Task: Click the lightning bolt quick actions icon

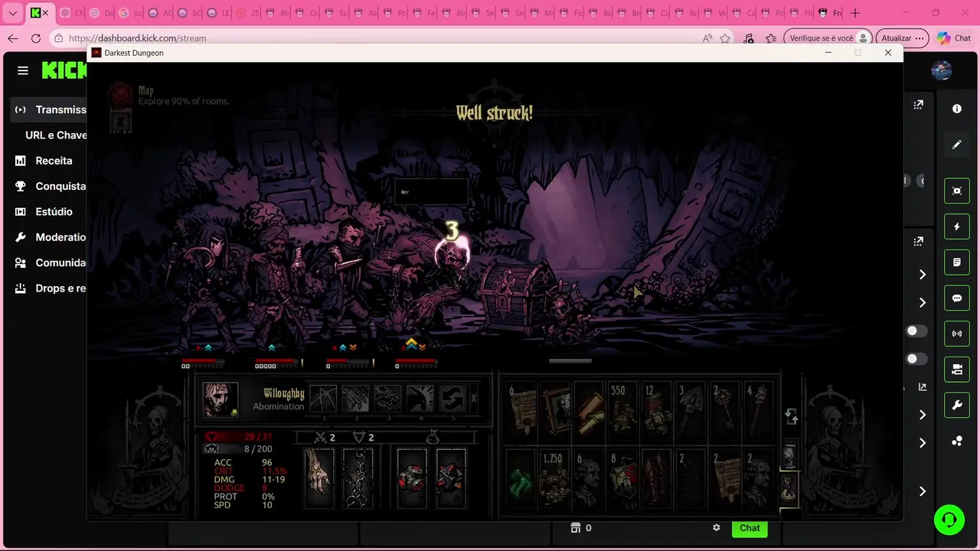Action: click(x=957, y=227)
